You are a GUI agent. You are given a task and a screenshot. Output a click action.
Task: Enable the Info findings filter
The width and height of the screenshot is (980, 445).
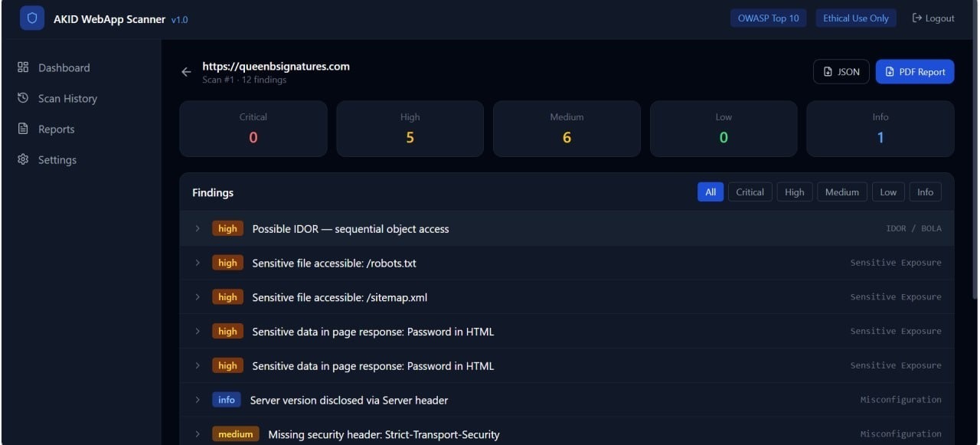pos(926,191)
